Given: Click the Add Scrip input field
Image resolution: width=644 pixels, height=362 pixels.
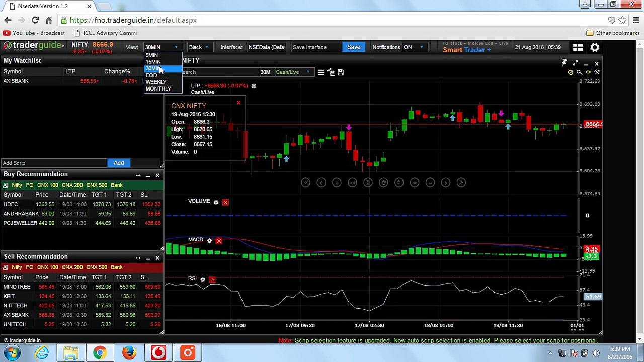Looking at the screenshot, I should [54, 163].
